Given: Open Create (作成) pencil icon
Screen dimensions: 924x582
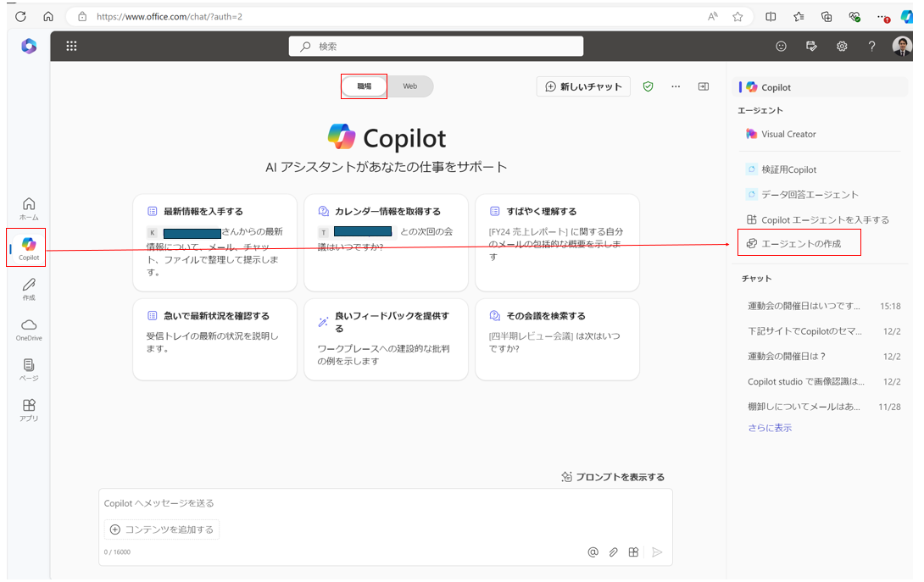Looking at the screenshot, I should [29, 289].
